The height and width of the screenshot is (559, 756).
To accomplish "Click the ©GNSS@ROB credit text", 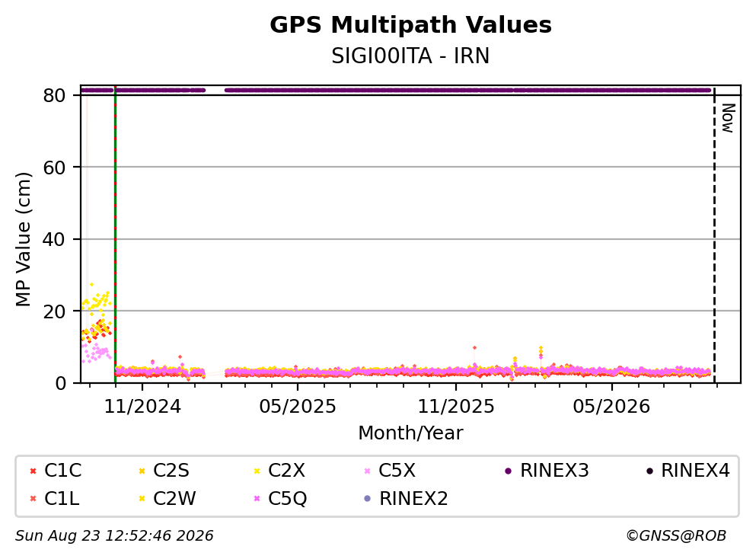I will [x=676, y=536].
